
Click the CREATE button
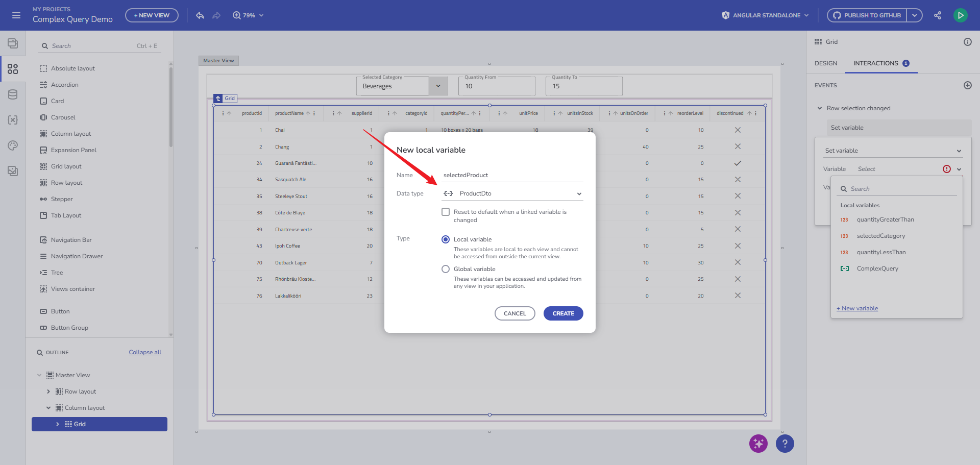(x=563, y=313)
